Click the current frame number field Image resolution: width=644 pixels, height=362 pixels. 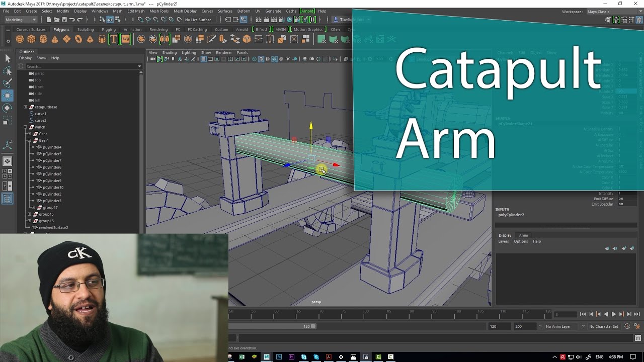point(565,314)
